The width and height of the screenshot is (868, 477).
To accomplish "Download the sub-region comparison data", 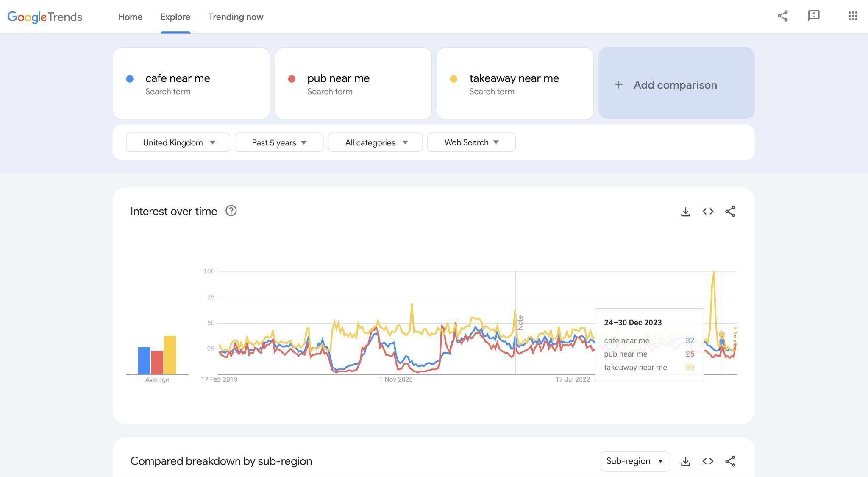I will [x=685, y=461].
